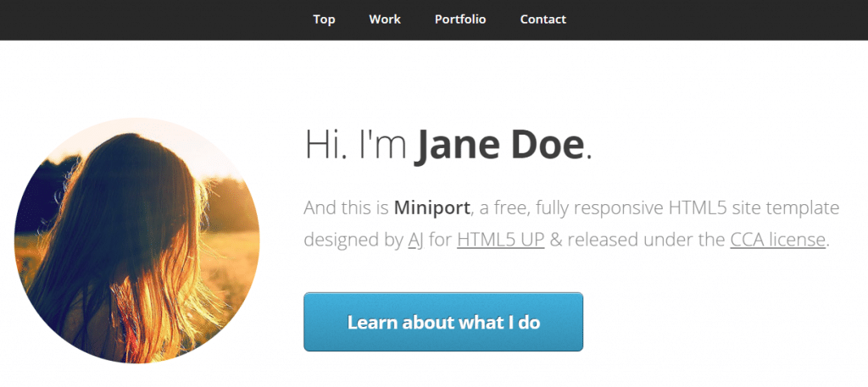Go to the Top navigation item
Viewport: 868px width, 387px height.
coord(324,19)
